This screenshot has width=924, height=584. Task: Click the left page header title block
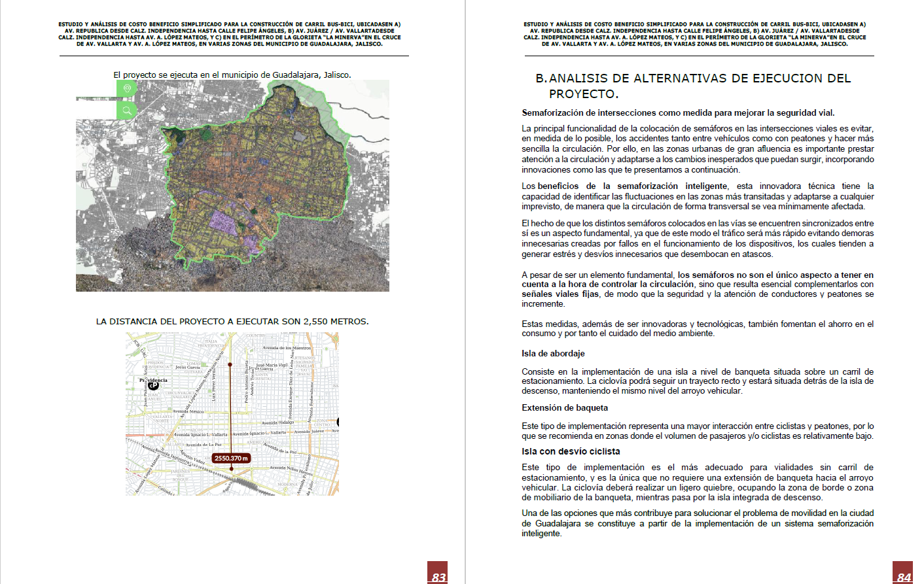tap(230, 34)
